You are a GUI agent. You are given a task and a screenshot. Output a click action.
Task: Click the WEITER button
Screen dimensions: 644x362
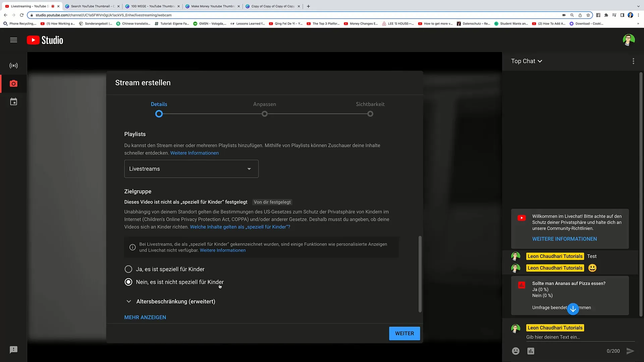click(405, 334)
